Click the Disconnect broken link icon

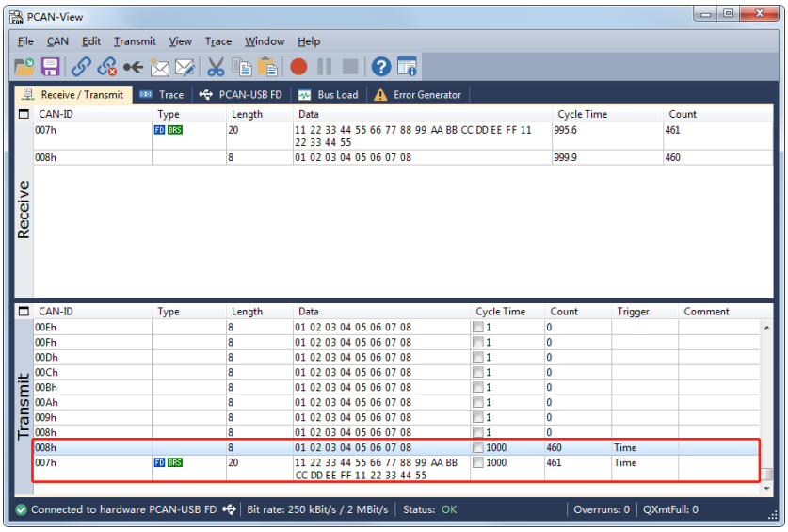tap(107, 67)
